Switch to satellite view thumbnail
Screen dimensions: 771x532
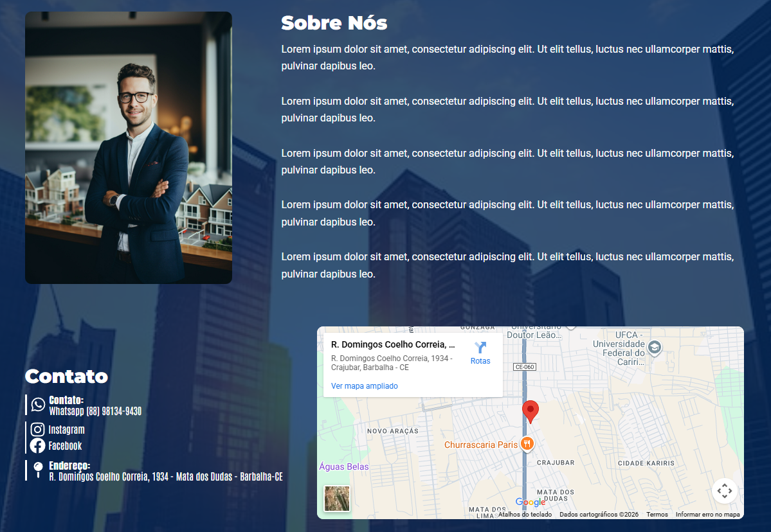point(337,499)
